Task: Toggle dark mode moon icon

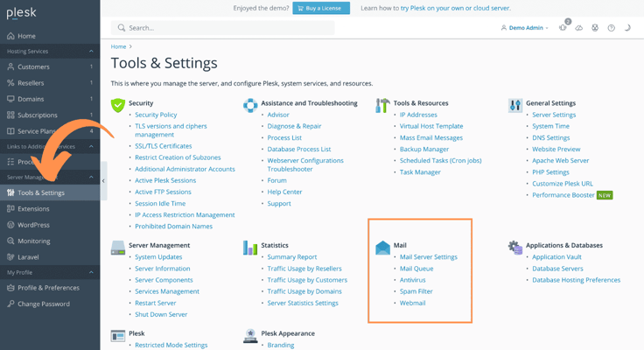Action: (x=627, y=28)
